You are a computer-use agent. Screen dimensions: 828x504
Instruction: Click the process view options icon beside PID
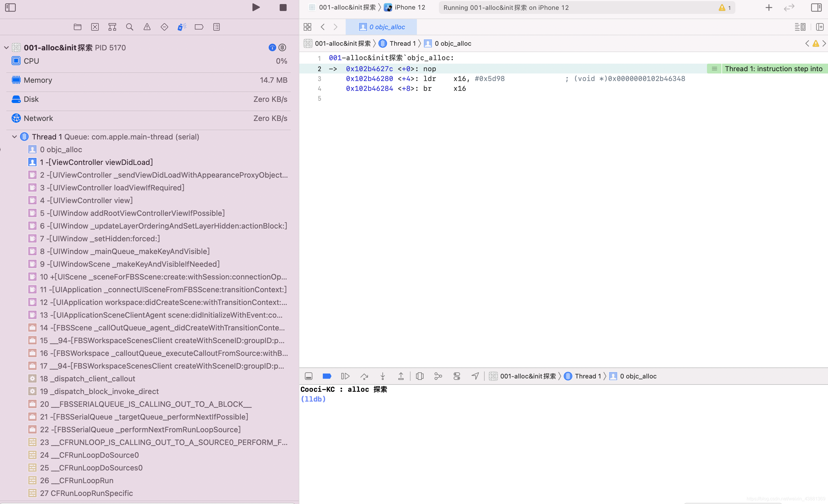click(282, 48)
